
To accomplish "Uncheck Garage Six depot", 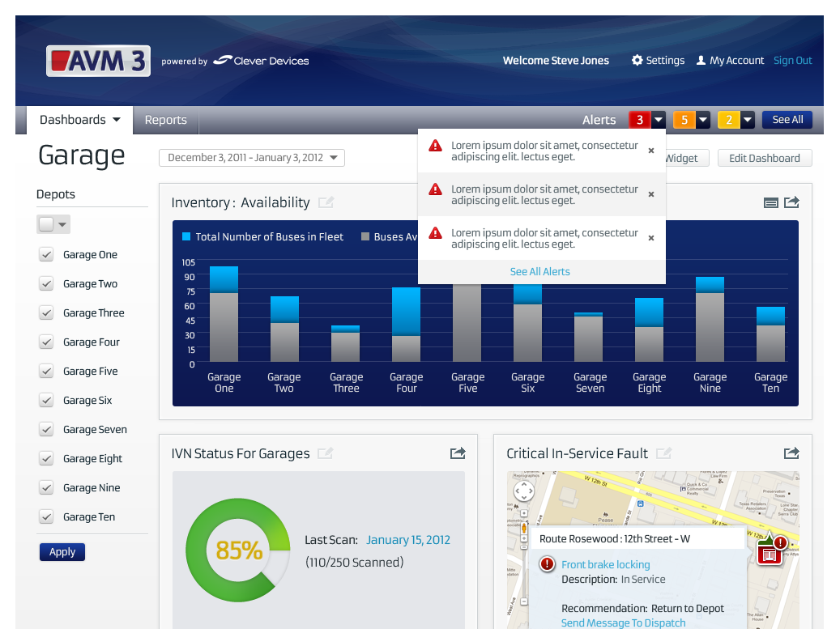I will click(47, 401).
